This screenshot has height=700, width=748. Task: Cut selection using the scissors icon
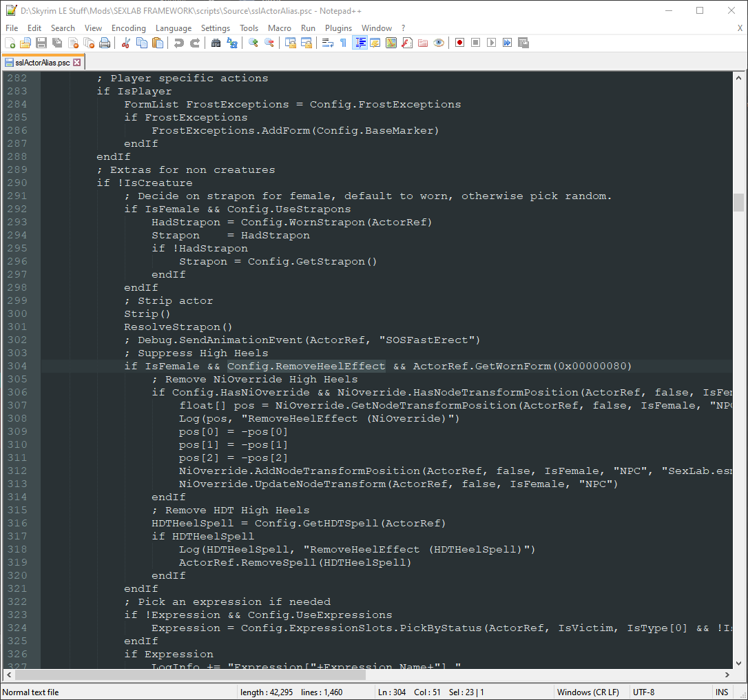126,43
